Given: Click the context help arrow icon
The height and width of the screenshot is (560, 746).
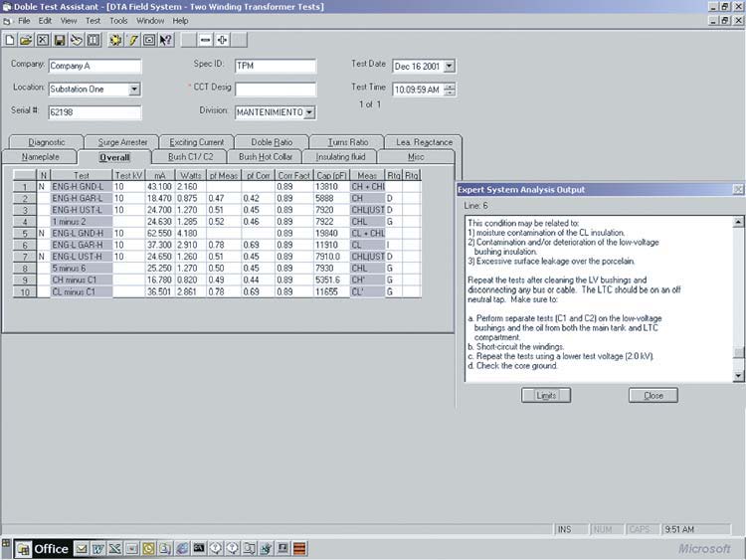Looking at the screenshot, I should pos(165,40).
